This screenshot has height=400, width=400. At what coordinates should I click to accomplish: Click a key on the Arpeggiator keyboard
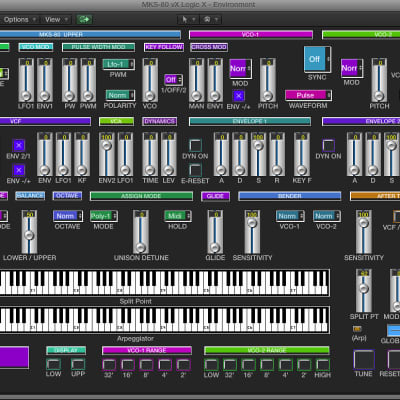click(165, 320)
